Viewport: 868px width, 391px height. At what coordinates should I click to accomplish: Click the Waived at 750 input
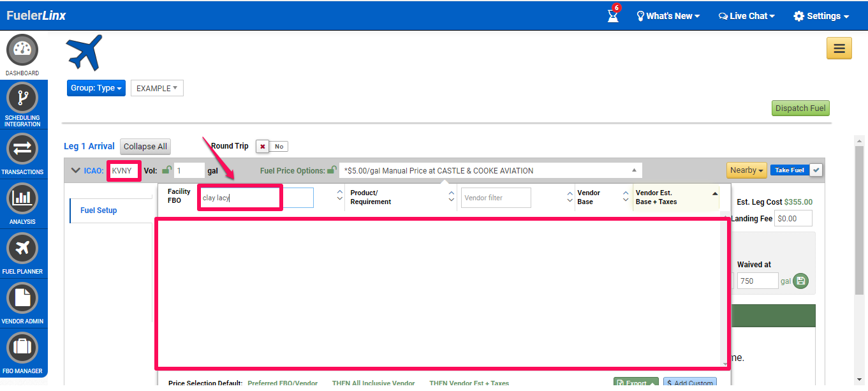(x=758, y=281)
